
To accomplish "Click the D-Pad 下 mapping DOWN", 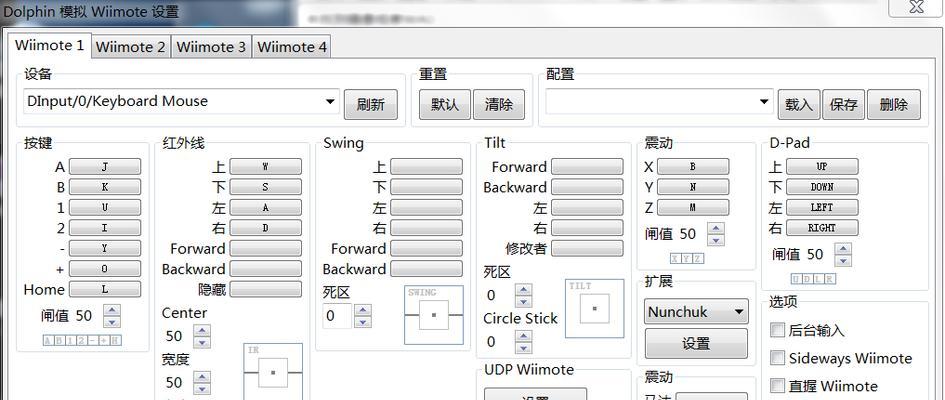I will (822, 187).
